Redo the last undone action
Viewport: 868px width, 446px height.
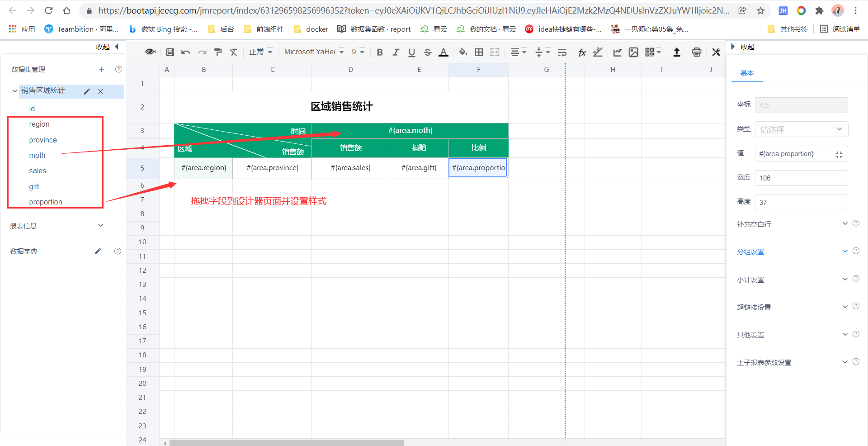pyautogui.click(x=202, y=52)
